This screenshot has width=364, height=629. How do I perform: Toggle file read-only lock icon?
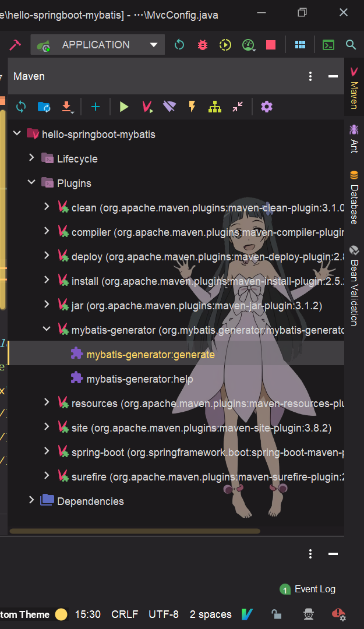tap(276, 614)
